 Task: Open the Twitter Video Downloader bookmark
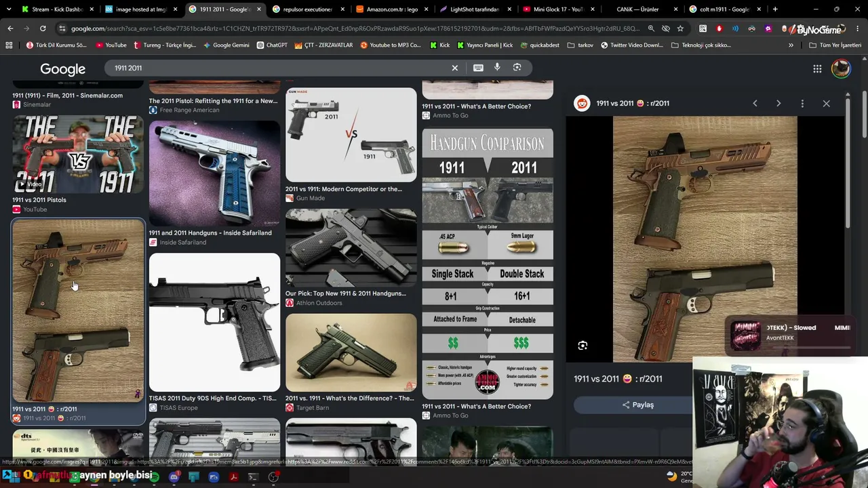click(631, 45)
